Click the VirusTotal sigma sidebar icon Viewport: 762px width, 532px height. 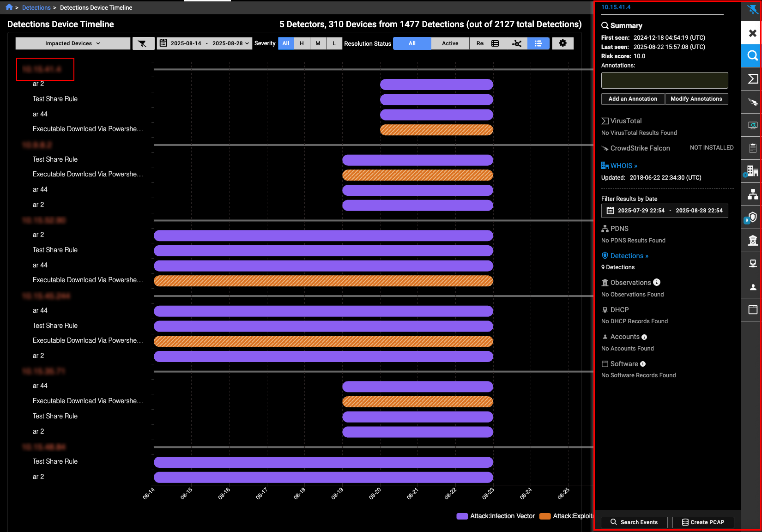point(752,79)
